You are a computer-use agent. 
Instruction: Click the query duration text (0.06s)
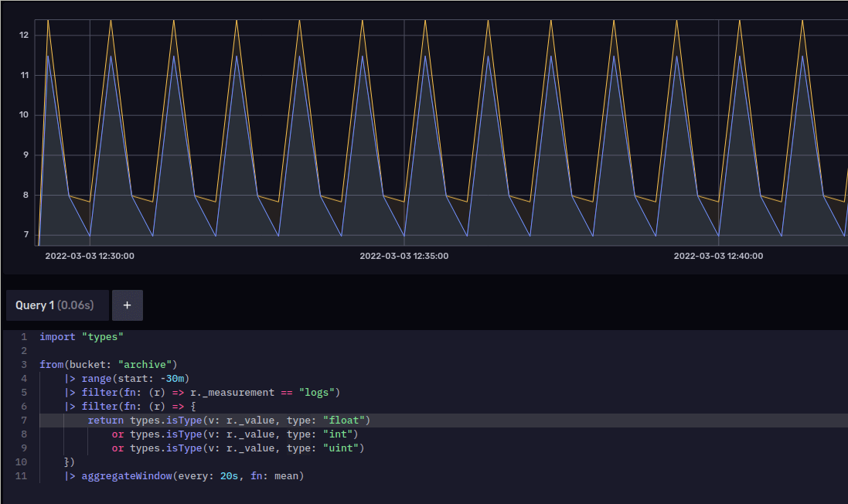[77, 305]
